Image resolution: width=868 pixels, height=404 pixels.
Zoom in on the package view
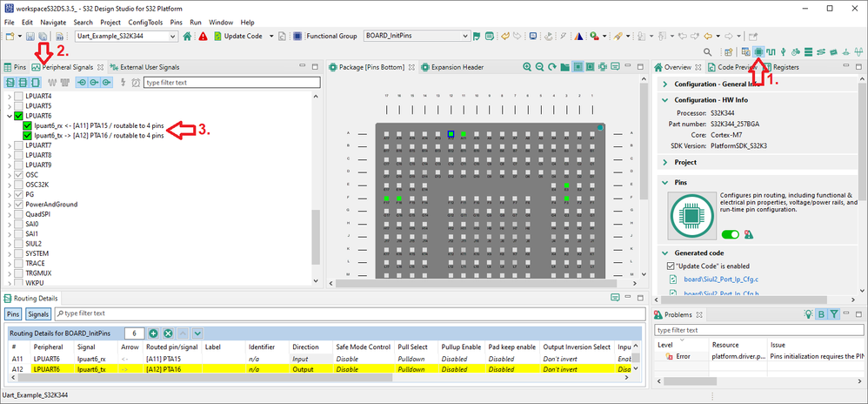[528, 67]
